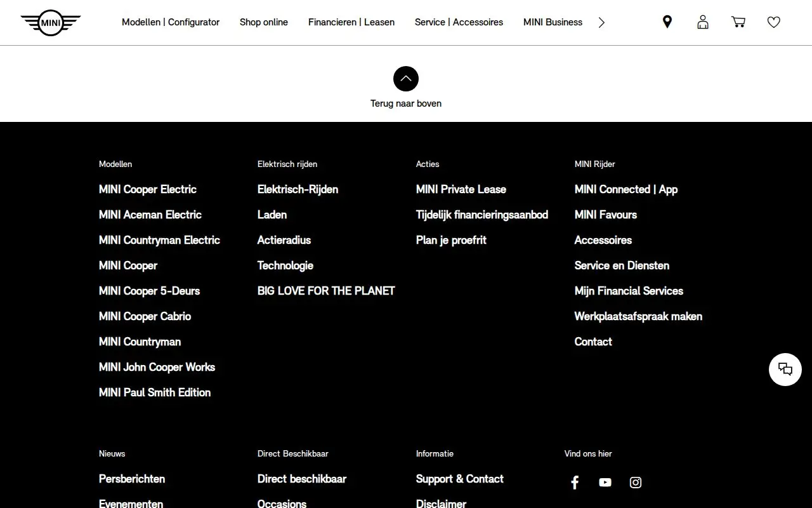Open the MINI Countryman Electric link
The height and width of the screenshot is (508, 812).
(159, 240)
